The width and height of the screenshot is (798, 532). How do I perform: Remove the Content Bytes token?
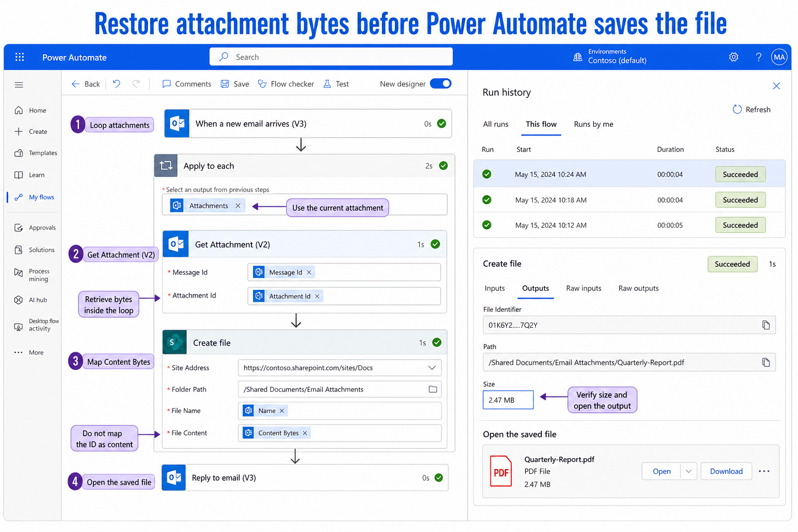pos(305,433)
